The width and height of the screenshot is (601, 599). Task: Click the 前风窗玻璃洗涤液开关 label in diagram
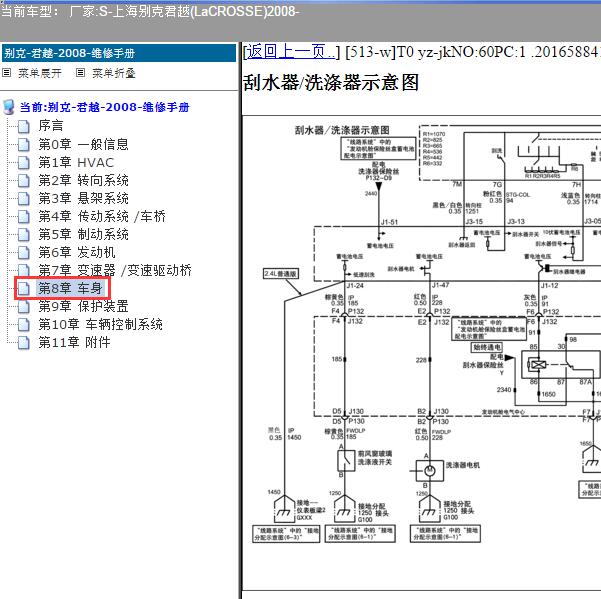(374, 458)
